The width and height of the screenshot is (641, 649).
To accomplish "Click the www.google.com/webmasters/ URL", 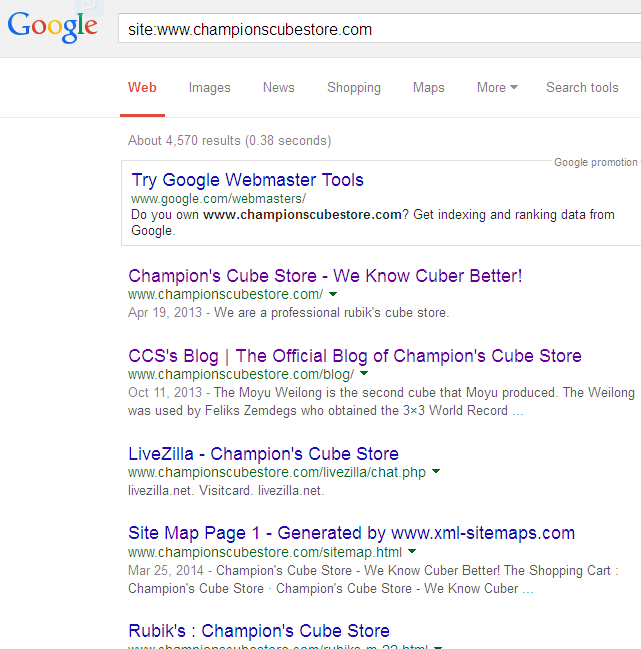I will pyautogui.click(x=218, y=199).
